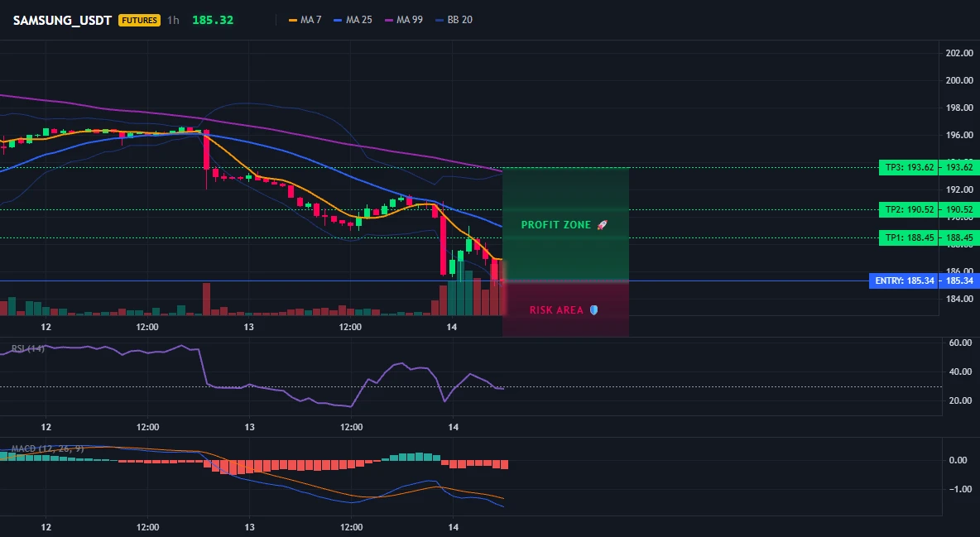The image size is (980, 537).
Task: Toggle the BB 20 legend entry
Action: point(454,20)
